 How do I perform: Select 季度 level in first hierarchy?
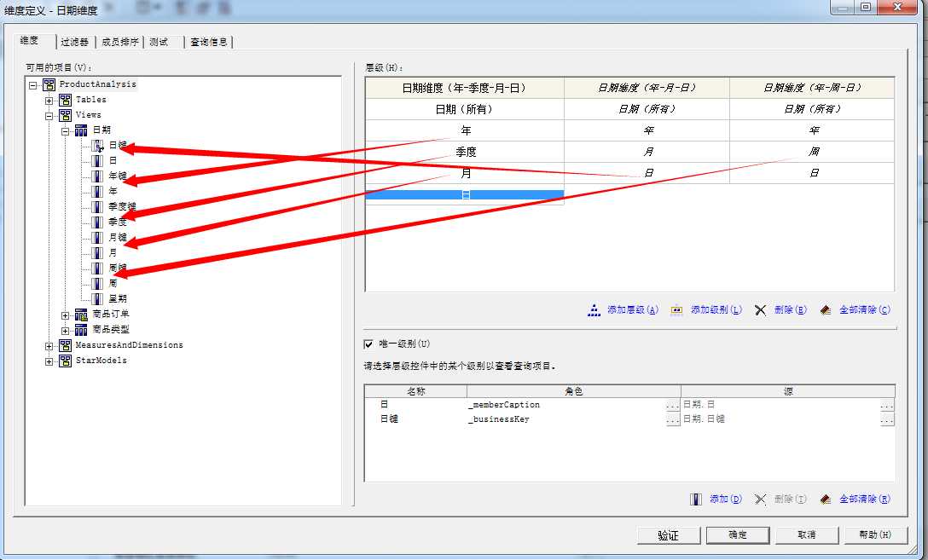tap(465, 152)
